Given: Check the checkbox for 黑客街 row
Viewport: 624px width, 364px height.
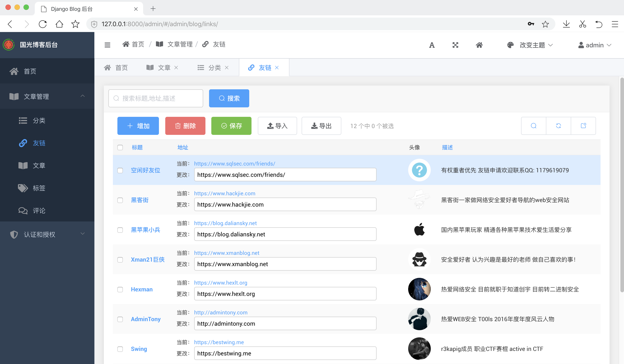Looking at the screenshot, I should point(120,200).
